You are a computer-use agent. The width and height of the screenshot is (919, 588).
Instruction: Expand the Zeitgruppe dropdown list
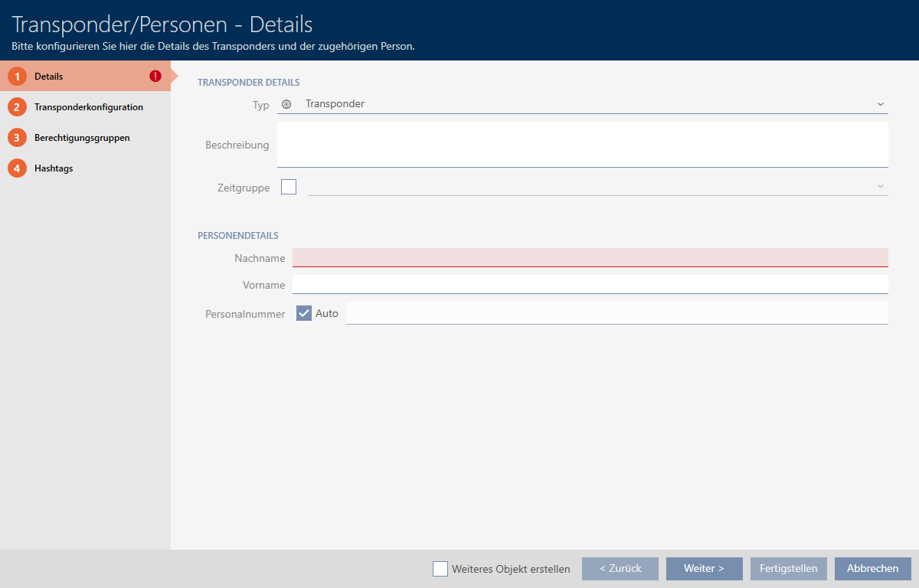coord(880,187)
